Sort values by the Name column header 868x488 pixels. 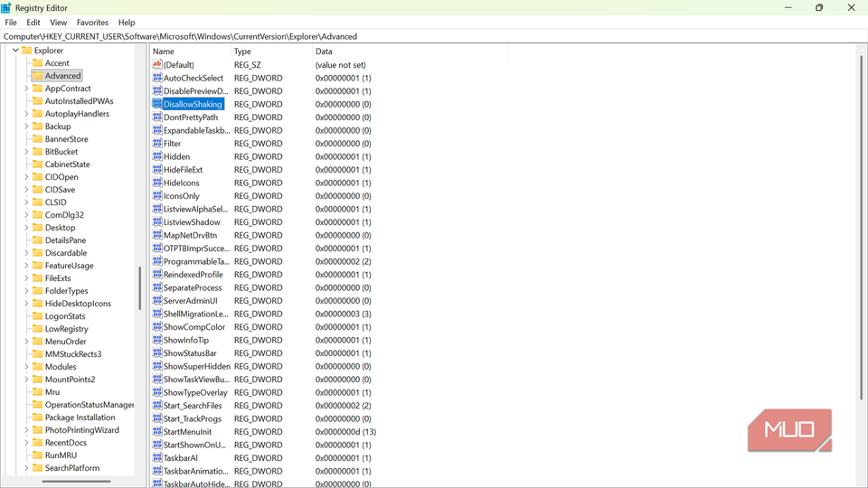[x=191, y=52]
